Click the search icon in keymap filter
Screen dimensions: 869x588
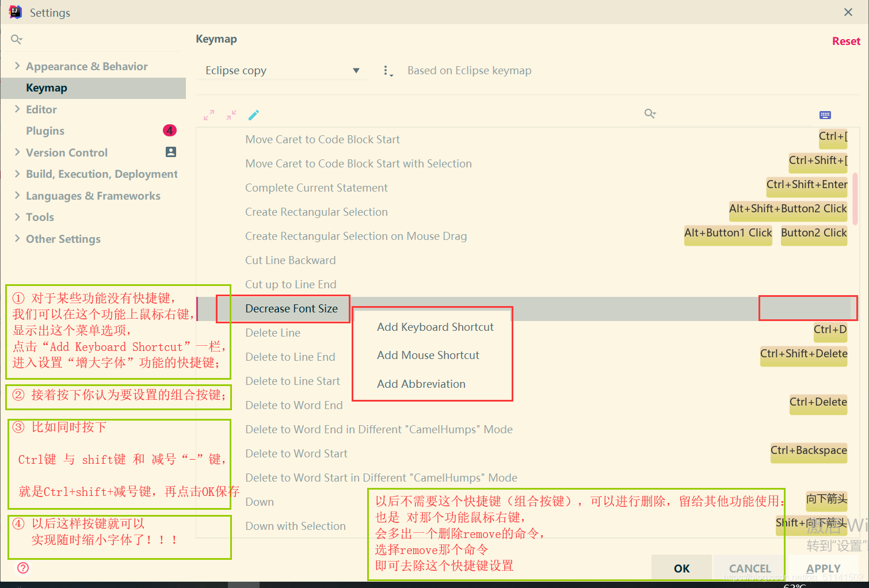650,113
